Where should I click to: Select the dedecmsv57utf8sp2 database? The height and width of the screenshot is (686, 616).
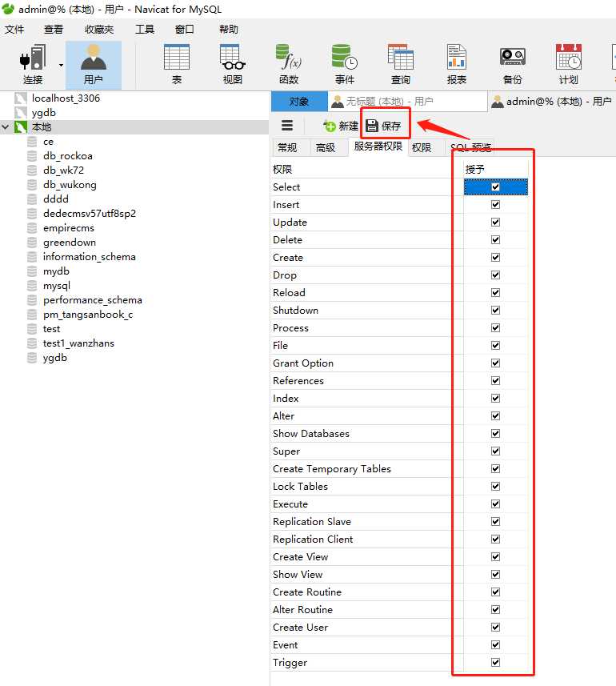click(90, 214)
